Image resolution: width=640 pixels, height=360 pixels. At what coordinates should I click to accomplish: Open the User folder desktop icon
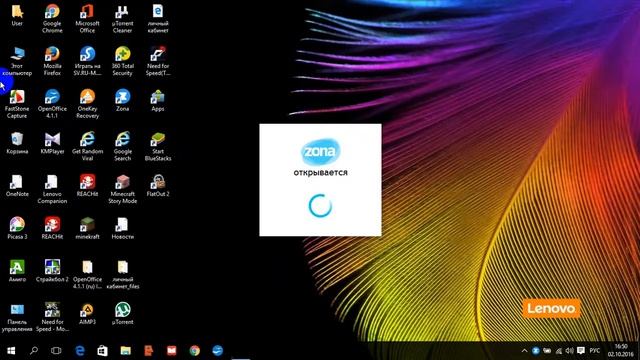coord(17,16)
